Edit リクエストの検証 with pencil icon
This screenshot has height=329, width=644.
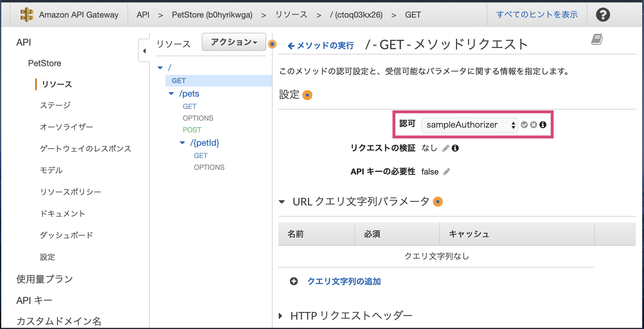point(445,148)
